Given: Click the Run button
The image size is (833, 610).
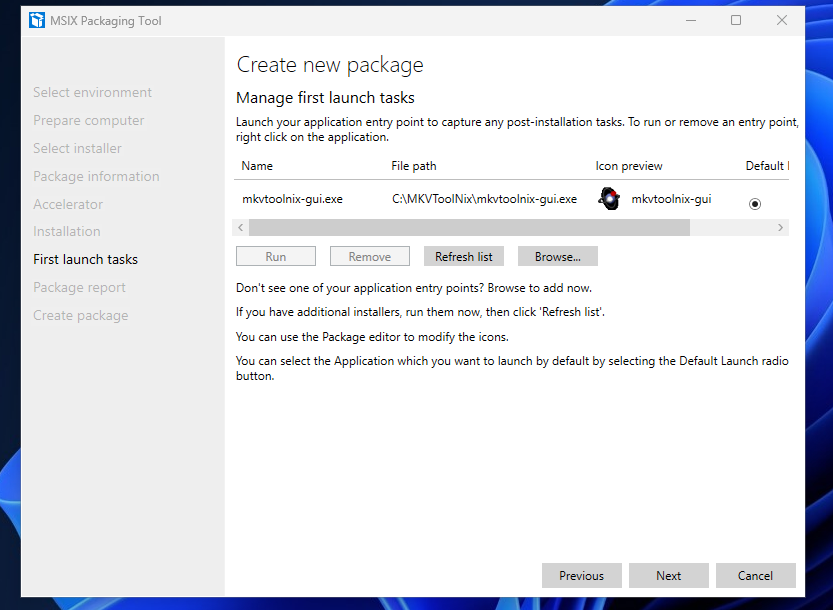Looking at the screenshot, I should click(x=276, y=256).
